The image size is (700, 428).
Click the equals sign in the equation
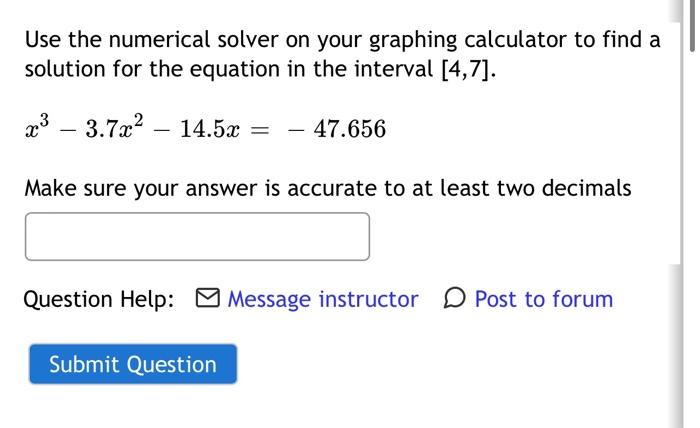(x=260, y=130)
